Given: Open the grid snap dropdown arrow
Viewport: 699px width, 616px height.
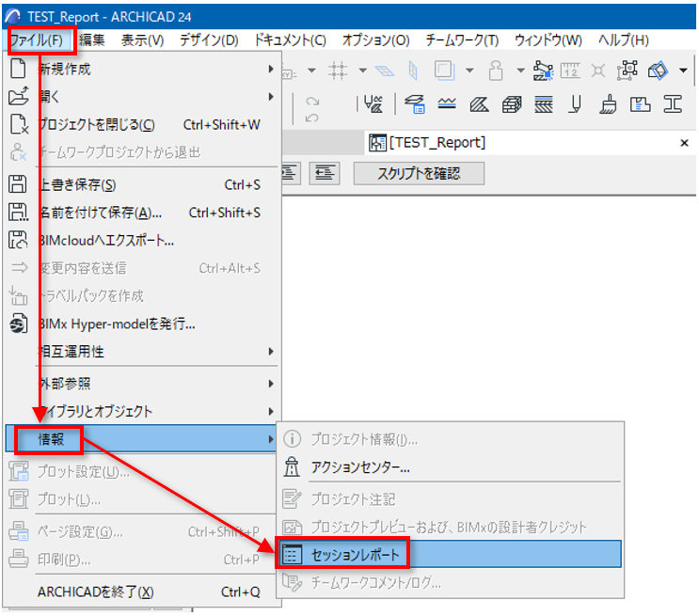Looking at the screenshot, I should coord(363,70).
